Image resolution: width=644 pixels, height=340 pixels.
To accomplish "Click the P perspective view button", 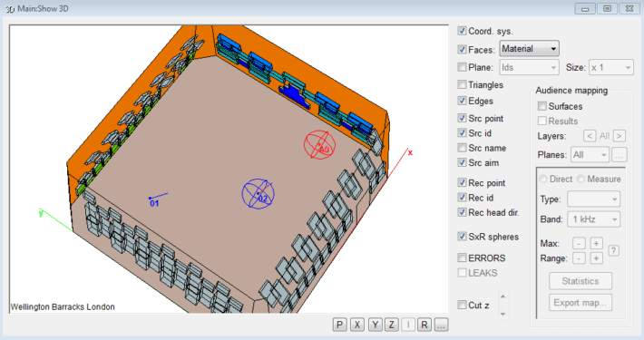I will pyautogui.click(x=339, y=325).
